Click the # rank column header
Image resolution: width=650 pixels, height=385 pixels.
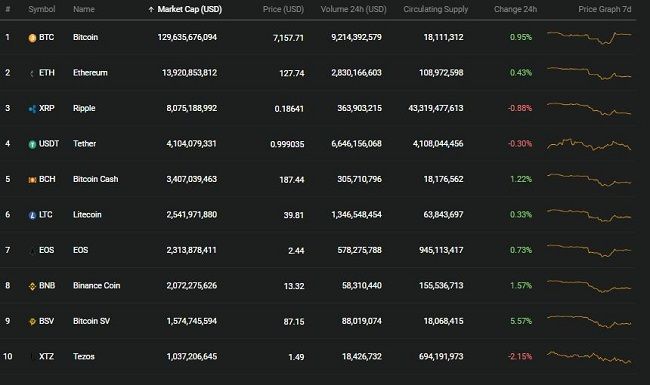coord(7,9)
